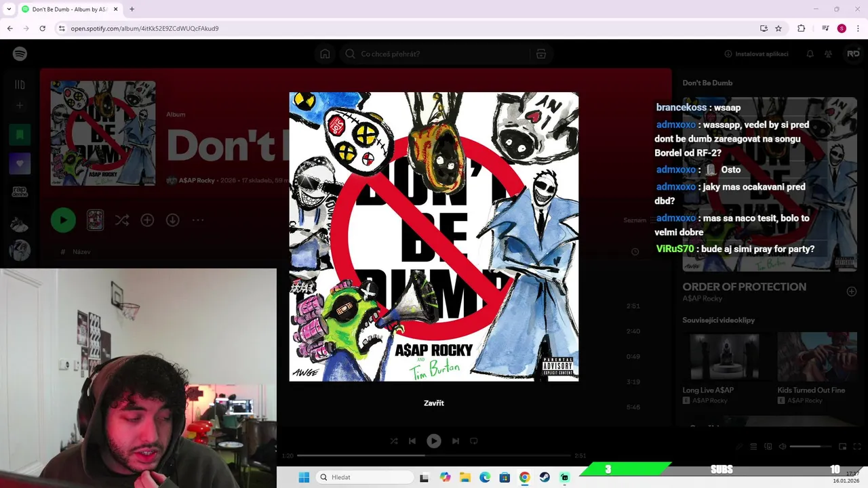
Task: Open a new Chrome tab
Action: coord(132,9)
